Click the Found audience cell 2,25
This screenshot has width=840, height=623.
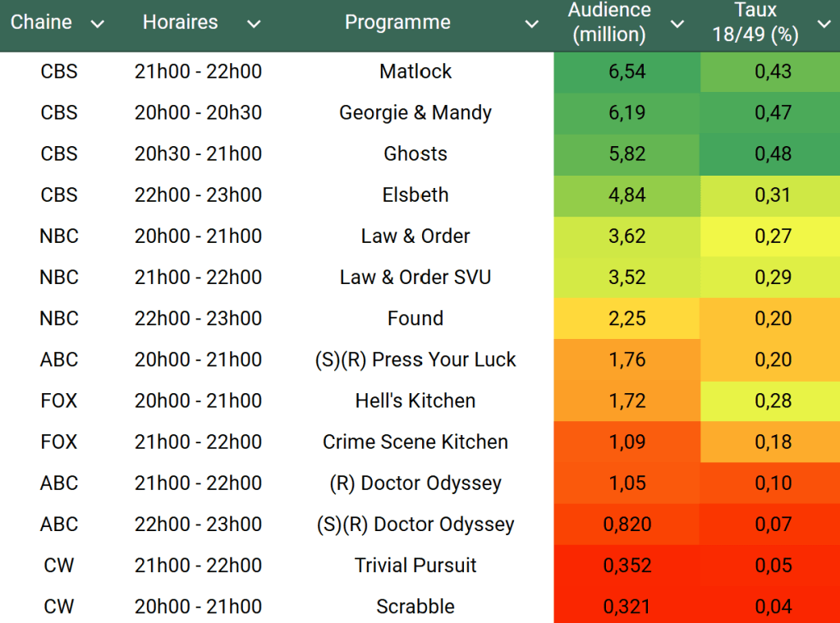627,318
